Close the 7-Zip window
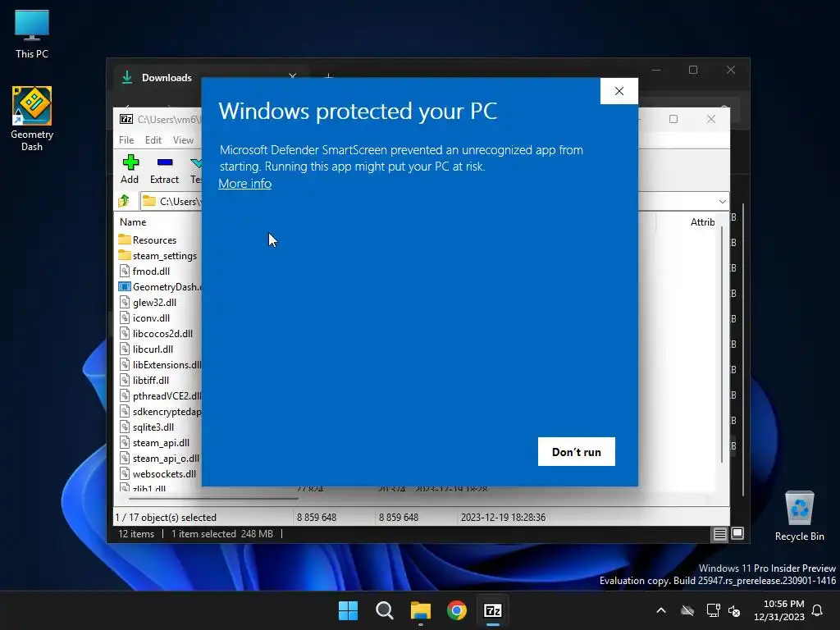Screen dimensions: 840x630 (x=711, y=119)
